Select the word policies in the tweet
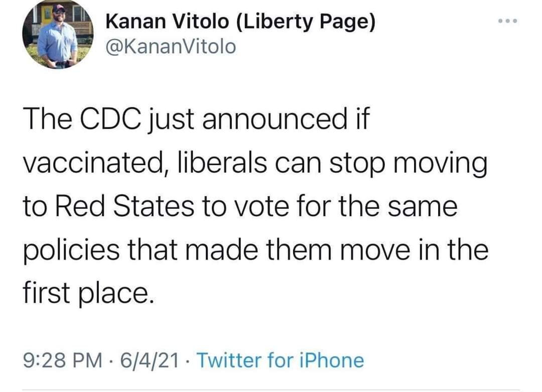 pos(71,250)
